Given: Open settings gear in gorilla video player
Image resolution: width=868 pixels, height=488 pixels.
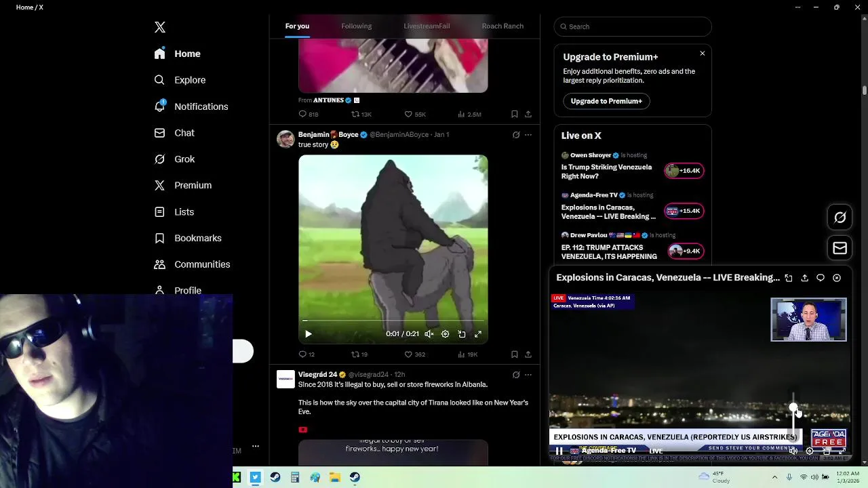Looking at the screenshot, I should [x=445, y=334].
